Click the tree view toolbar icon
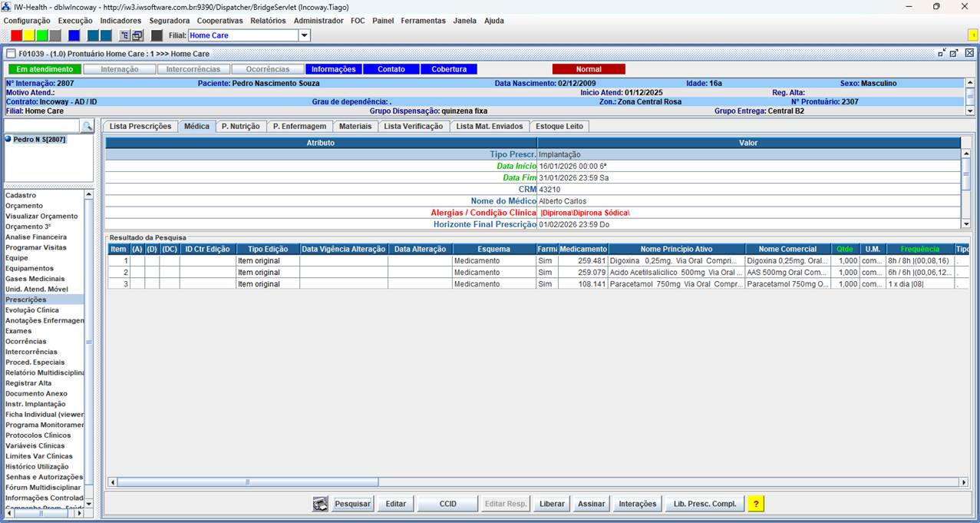980x523 pixels. point(124,35)
